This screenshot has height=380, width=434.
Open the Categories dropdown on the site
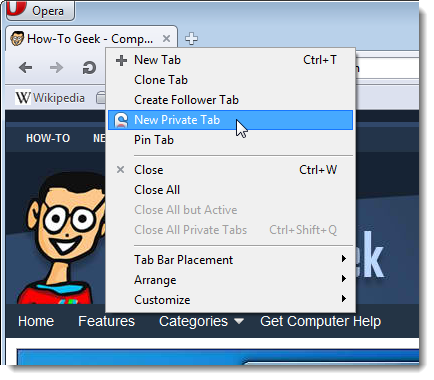(x=201, y=321)
